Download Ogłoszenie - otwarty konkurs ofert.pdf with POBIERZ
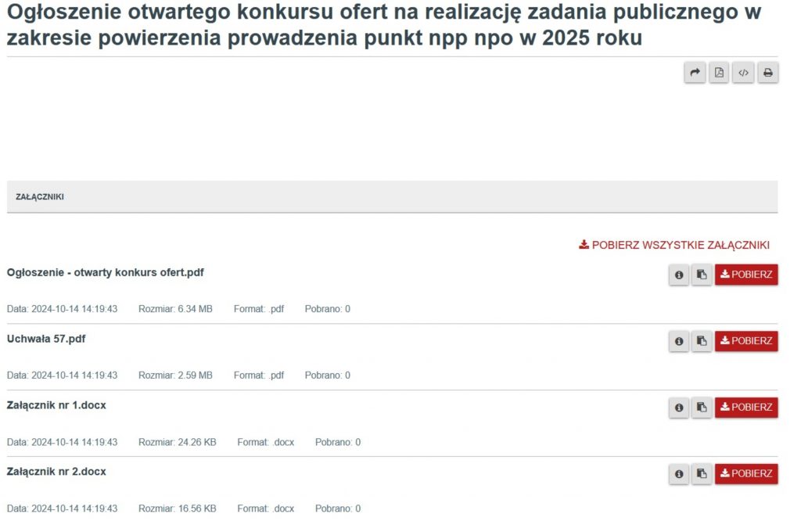This screenshot has height=532, width=801. (x=746, y=275)
